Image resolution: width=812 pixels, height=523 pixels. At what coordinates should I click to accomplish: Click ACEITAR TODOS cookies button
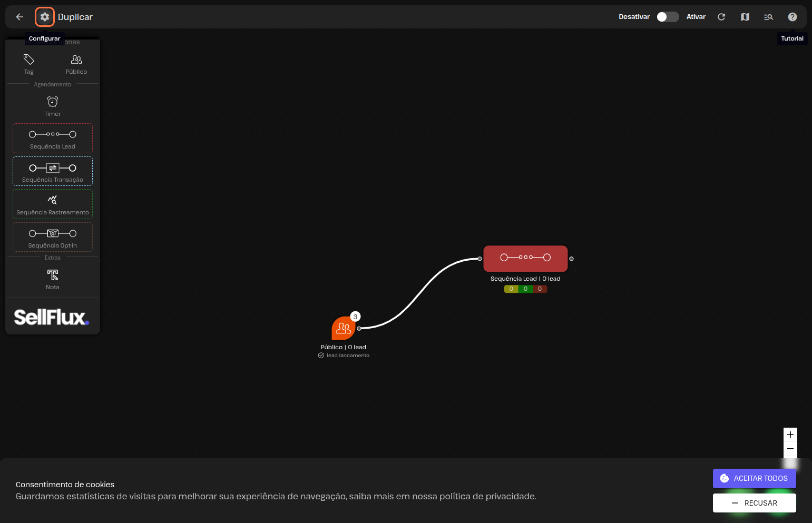(754, 478)
